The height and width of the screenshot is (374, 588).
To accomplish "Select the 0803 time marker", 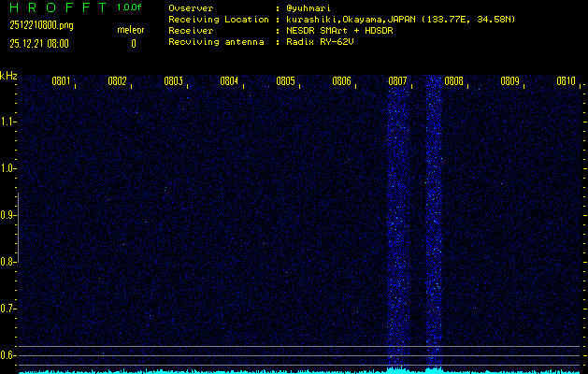I will 173,81.
